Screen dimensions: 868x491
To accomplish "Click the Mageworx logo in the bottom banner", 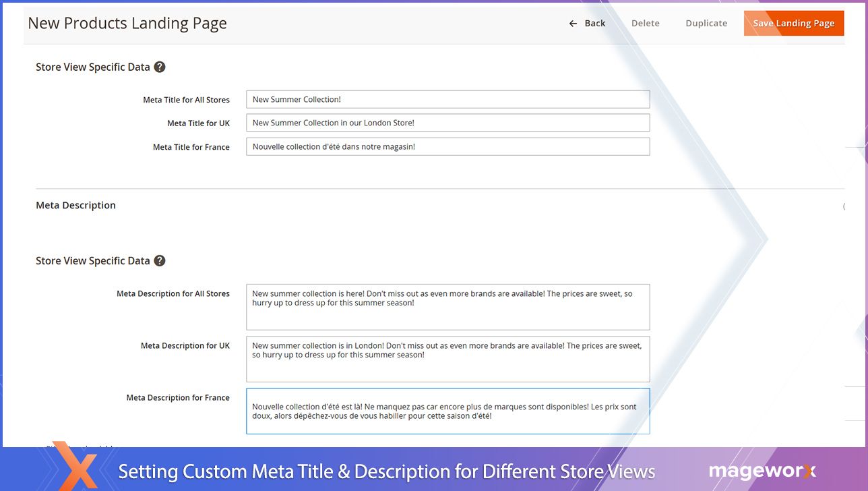I will 761,472.
